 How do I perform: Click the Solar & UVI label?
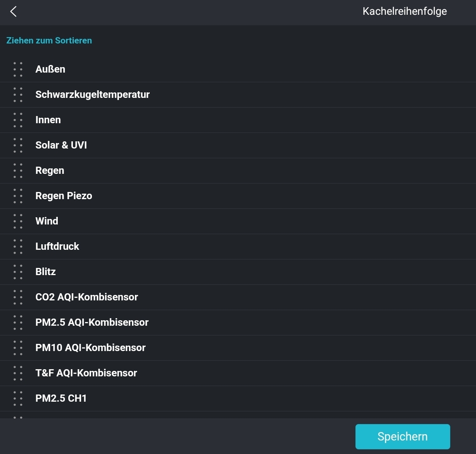61,145
